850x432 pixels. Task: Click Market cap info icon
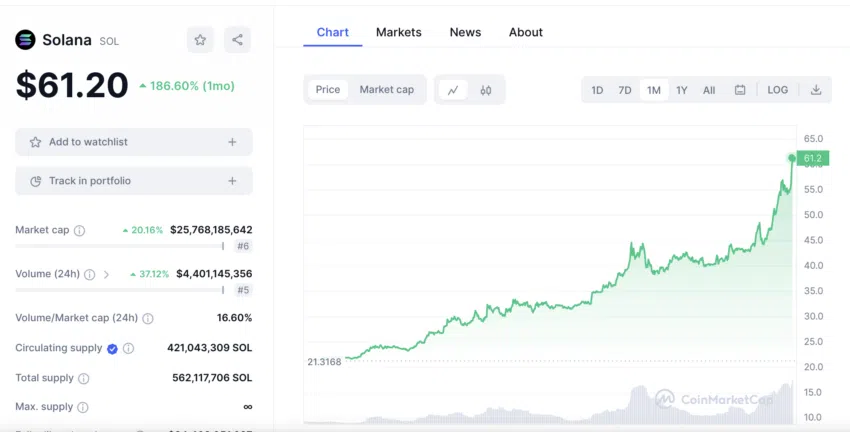point(80,230)
